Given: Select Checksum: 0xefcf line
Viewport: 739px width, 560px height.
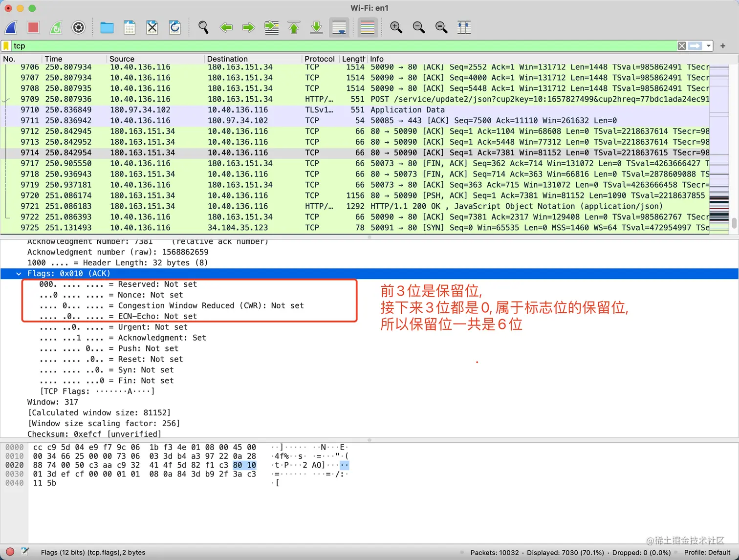Looking at the screenshot, I should [x=94, y=434].
